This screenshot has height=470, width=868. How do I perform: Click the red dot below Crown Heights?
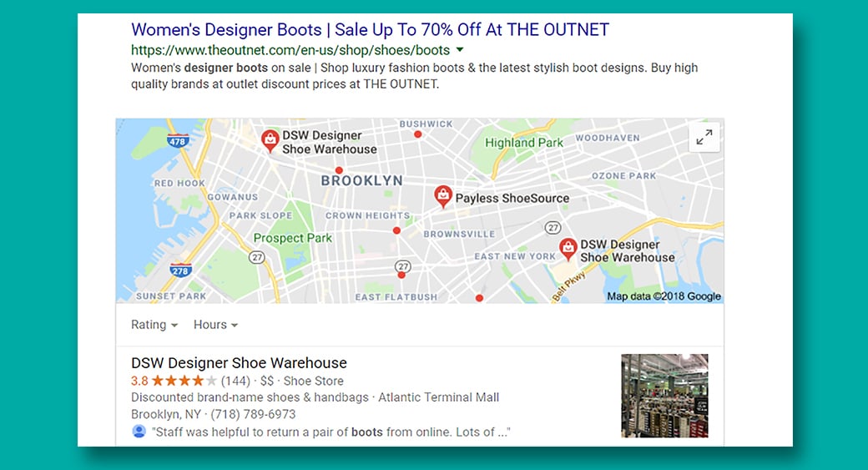(396, 230)
